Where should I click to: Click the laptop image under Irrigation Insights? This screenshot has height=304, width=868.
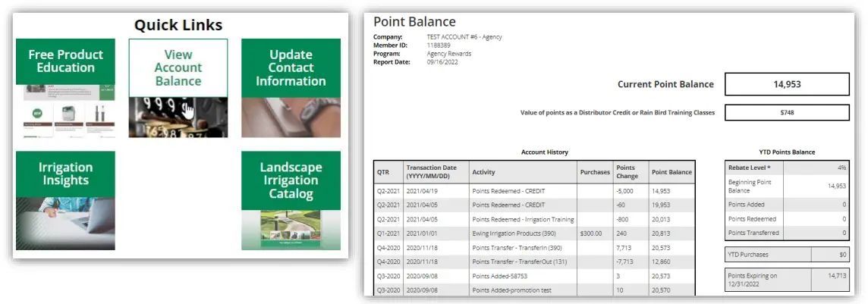pyautogui.click(x=65, y=224)
